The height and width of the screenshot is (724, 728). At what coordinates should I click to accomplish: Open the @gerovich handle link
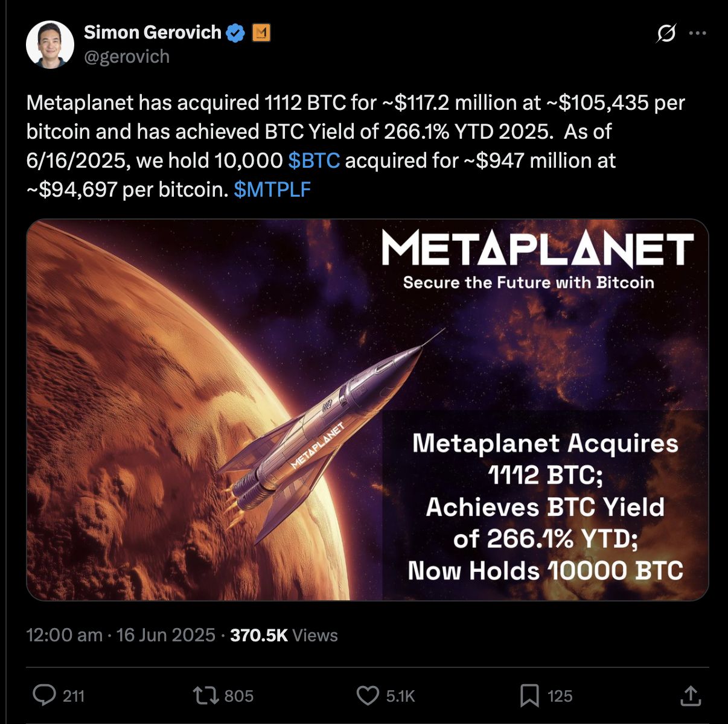(126, 57)
